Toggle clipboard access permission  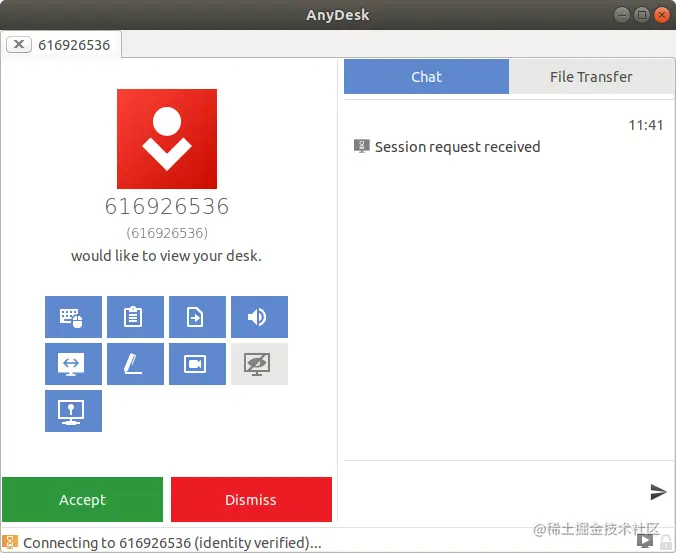tap(135, 317)
